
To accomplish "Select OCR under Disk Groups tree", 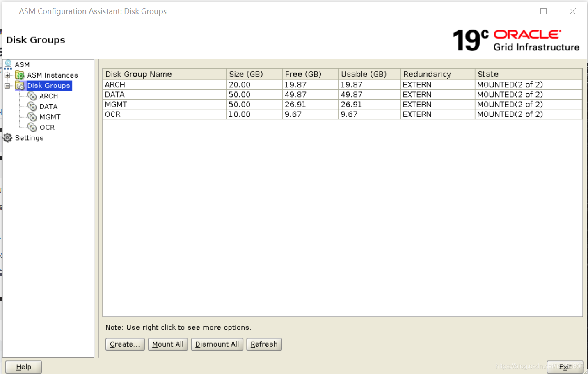I will point(47,128).
